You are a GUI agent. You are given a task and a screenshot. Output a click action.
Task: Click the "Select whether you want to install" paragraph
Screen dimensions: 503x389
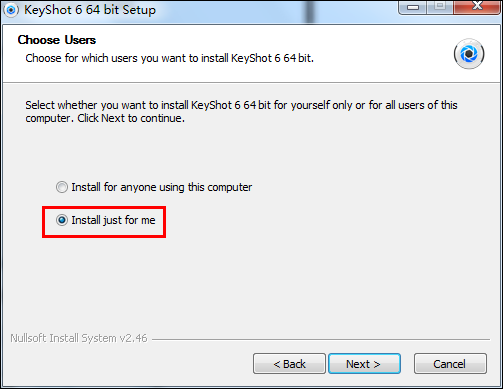point(241,112)
